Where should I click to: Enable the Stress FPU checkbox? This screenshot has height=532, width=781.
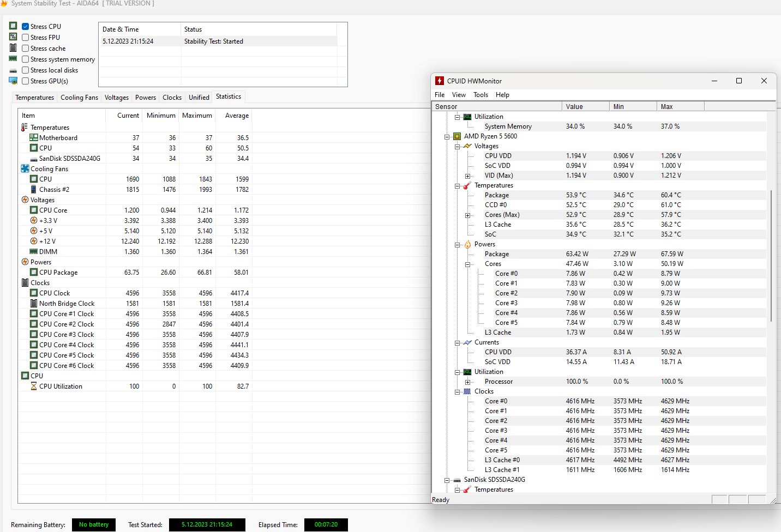pyautogui.click(x=25, y=37)
